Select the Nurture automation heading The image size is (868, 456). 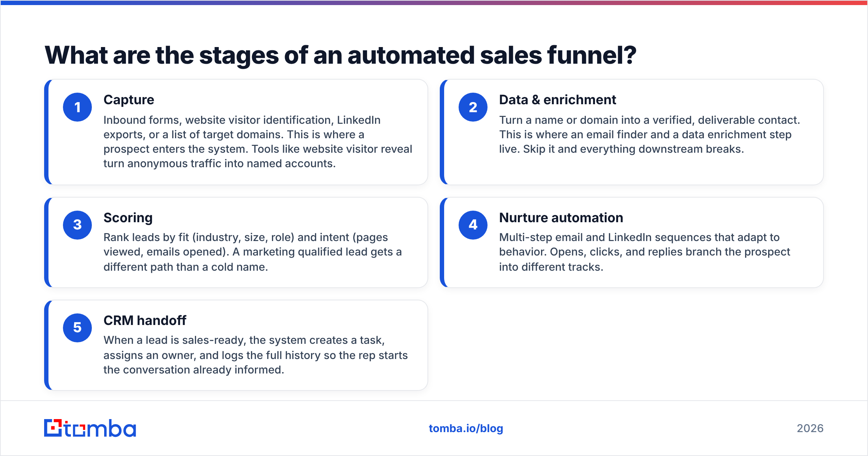point(561,218)
